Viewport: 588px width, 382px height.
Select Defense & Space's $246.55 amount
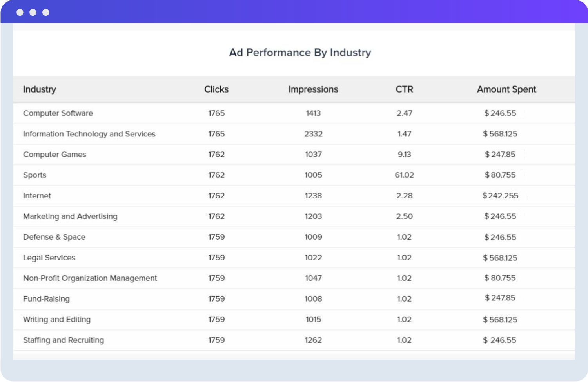click(500, 237)
